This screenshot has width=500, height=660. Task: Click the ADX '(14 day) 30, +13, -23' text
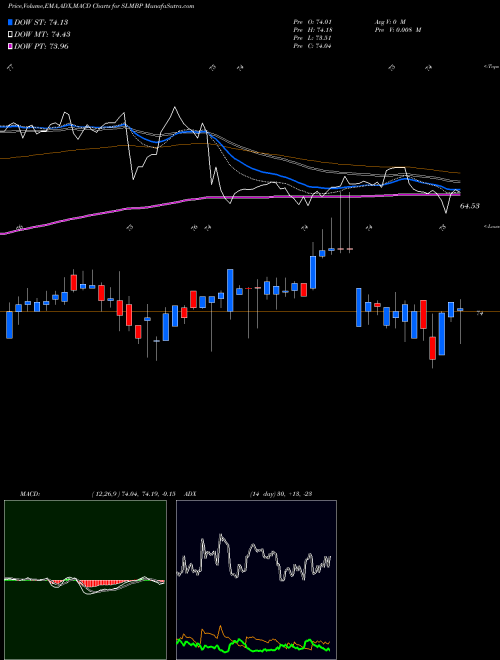pyautogui.click(x=280, y=494)
